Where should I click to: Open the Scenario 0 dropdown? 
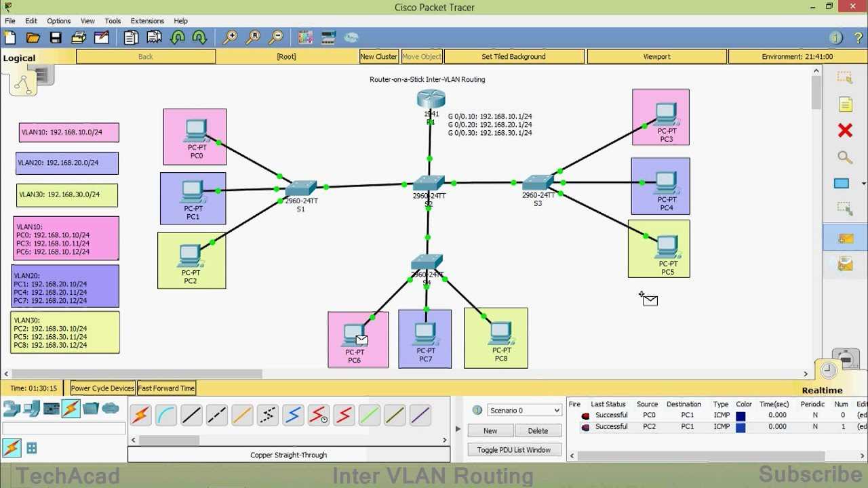(x=524, y=410)
